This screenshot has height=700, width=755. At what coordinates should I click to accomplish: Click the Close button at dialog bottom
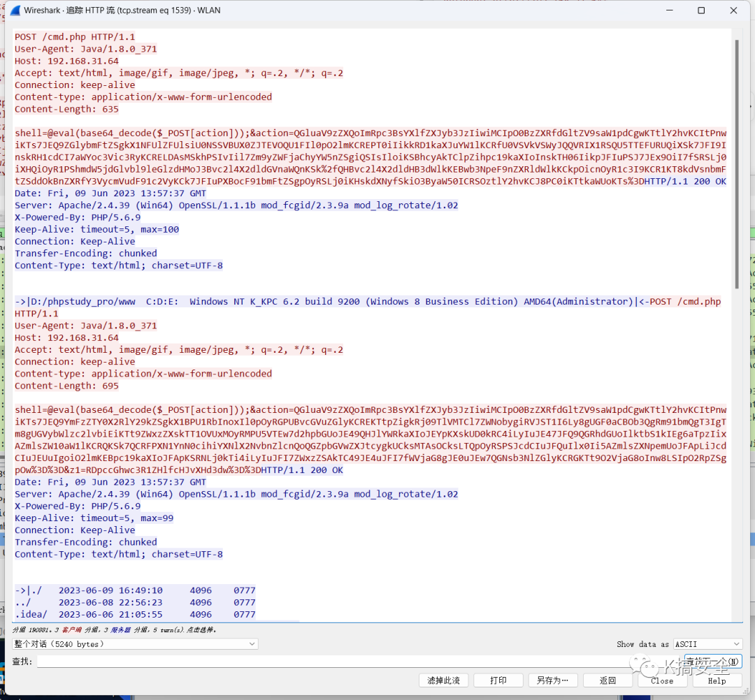tap(662, 680)
